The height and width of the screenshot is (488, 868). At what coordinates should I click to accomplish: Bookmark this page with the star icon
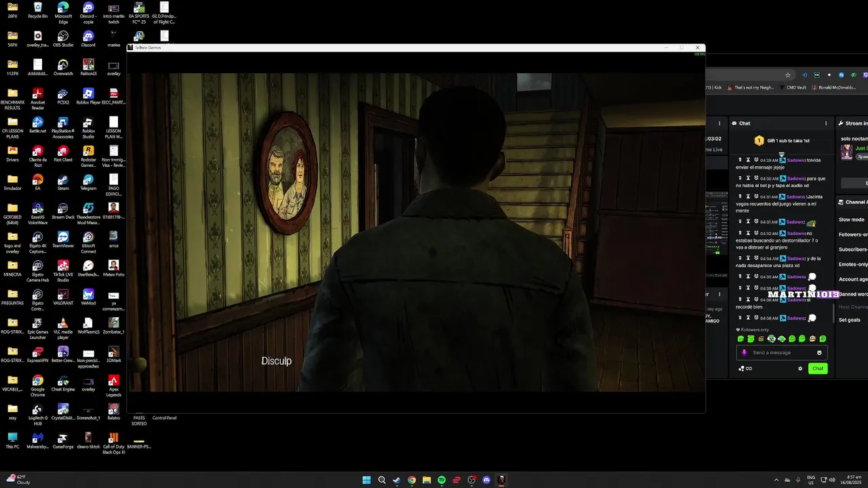(788, 75)
